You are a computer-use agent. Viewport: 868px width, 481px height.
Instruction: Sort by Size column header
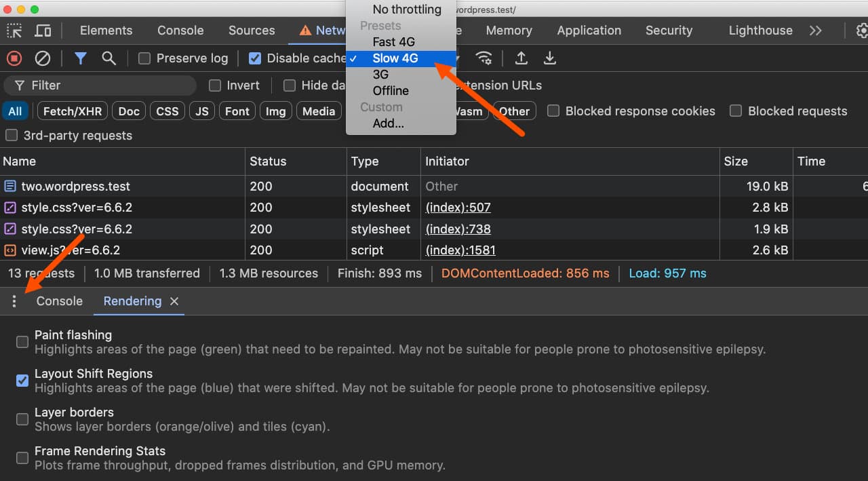pyautogui.click(x=756, y=161)
